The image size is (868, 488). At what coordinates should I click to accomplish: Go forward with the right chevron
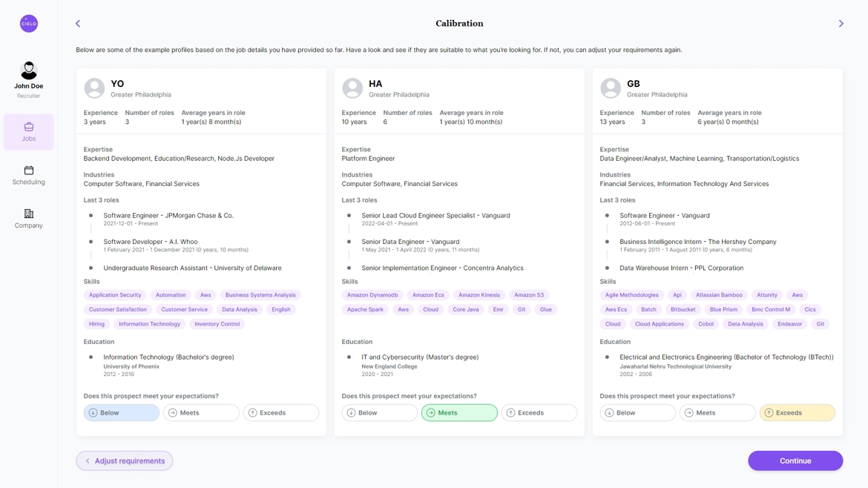click(x=841, y=24)
